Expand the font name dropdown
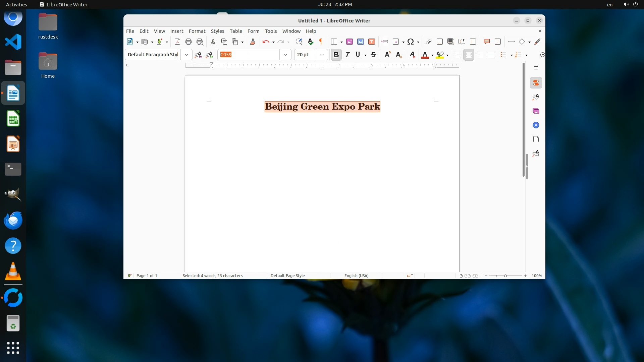 (285, 55)
